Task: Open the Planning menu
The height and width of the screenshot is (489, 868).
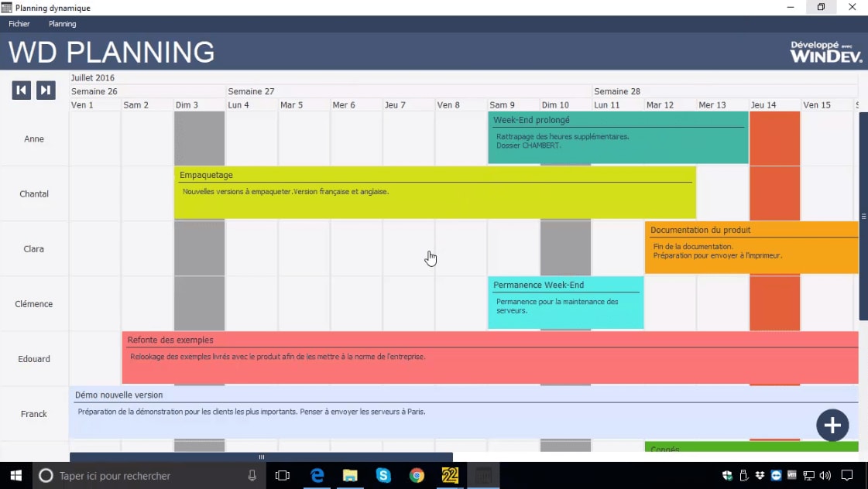Action: point(62,23)
